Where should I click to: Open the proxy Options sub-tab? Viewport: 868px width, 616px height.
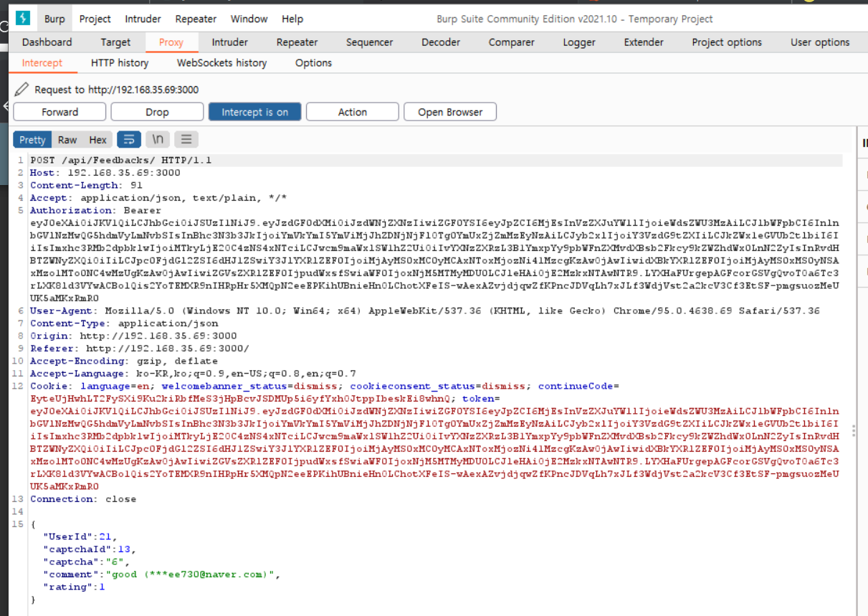click(313, 63)
